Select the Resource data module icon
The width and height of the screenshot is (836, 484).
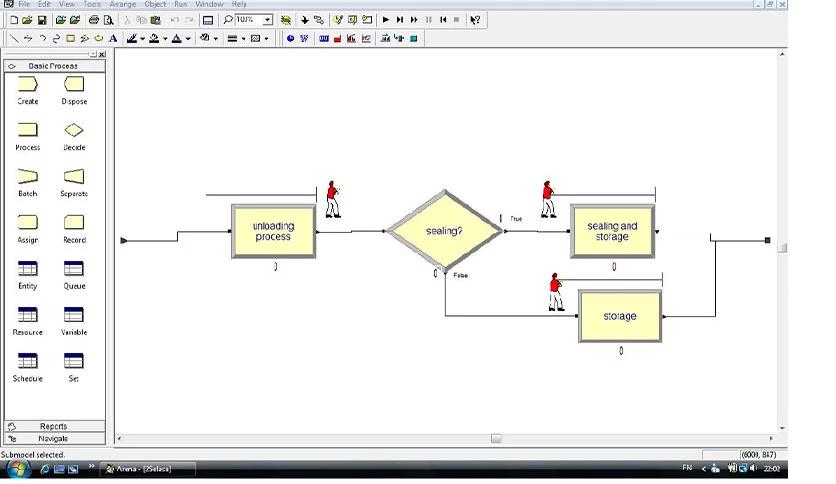click(x=28, y=315)
